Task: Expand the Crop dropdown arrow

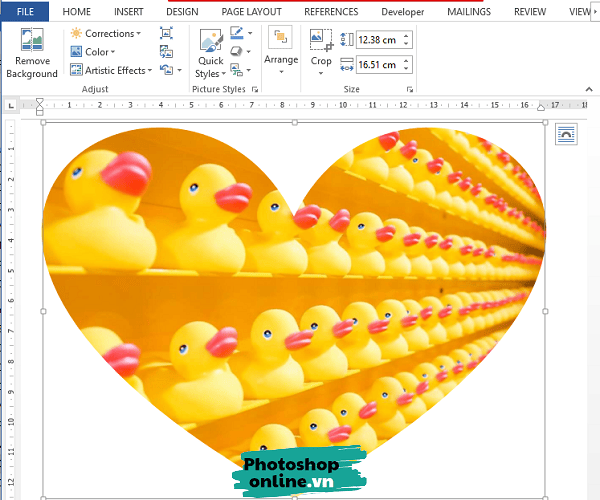Action: pyautogui.click(x=321, y=73)
